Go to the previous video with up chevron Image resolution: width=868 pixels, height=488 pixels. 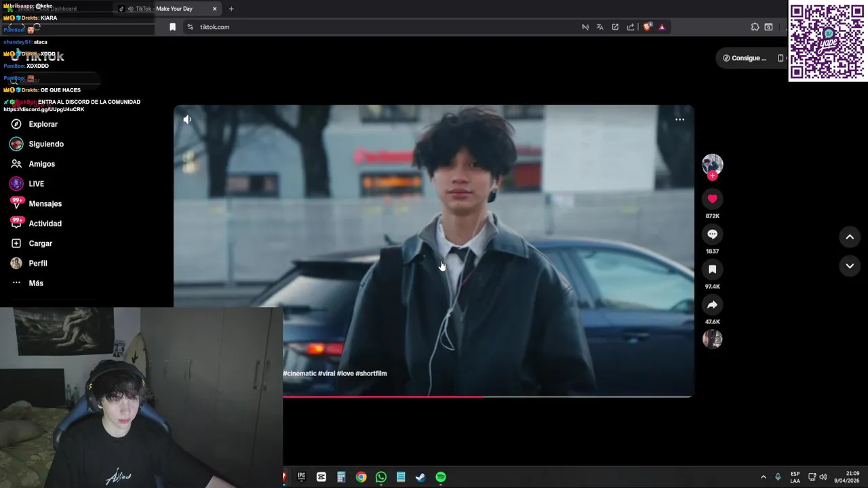pyautogui.click(x=850, y=237)
